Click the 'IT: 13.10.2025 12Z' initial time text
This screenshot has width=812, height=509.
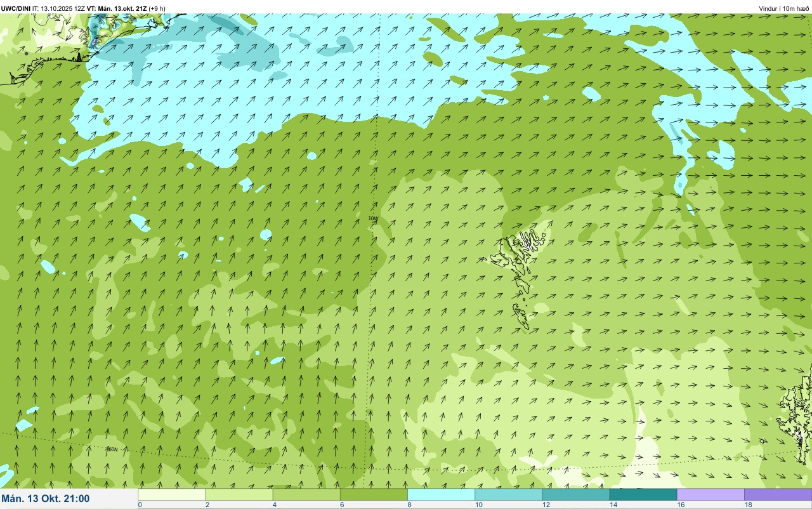58,8
